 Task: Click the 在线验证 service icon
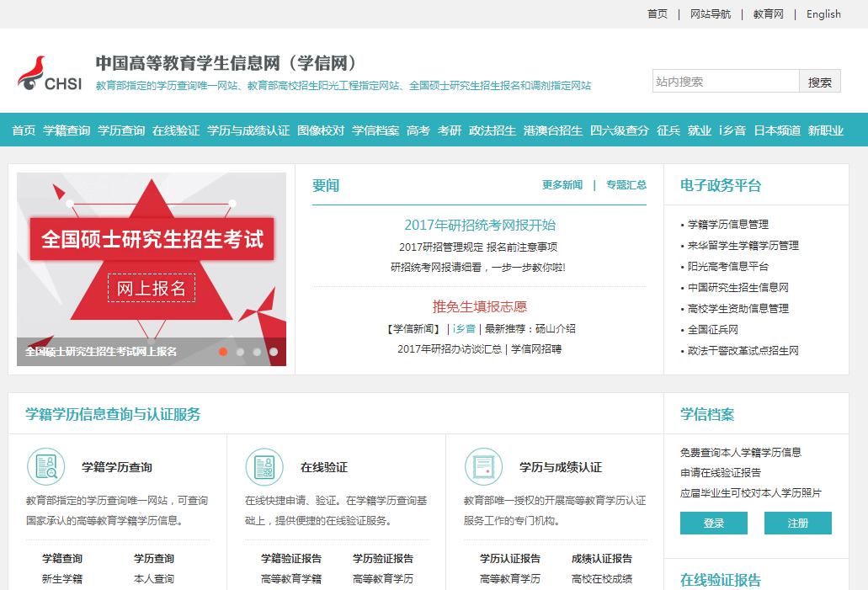pyautogui.click(x=264, y=467)
